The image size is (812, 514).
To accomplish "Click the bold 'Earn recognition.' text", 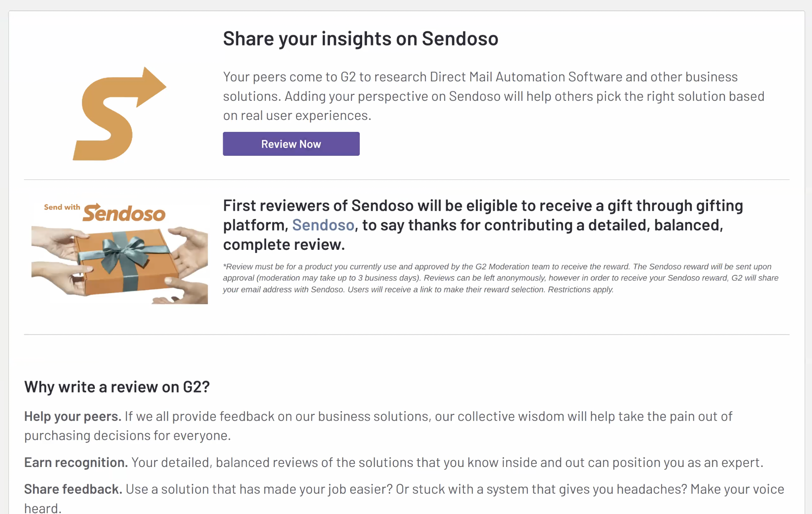I will coord(76,462).
